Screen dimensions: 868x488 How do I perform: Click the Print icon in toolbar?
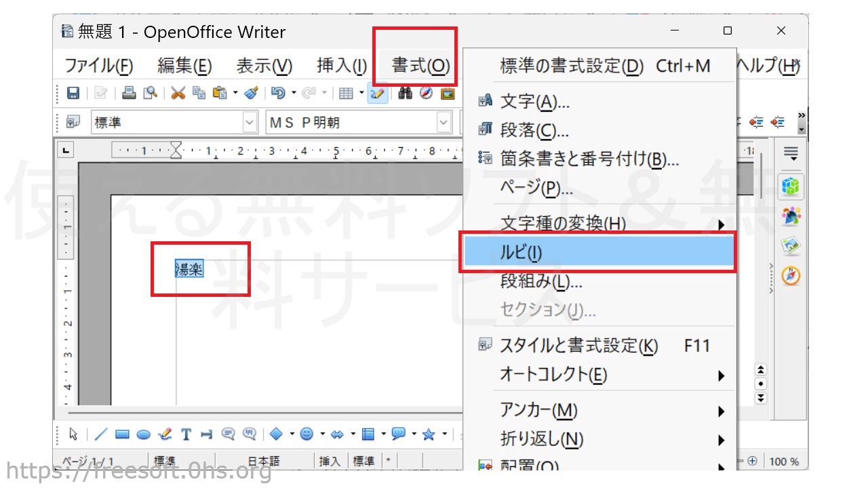pos(129,94)
